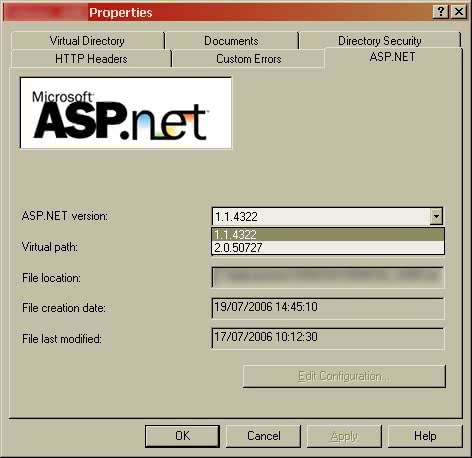Open the Custom Errors tab

tap(249, 59)
